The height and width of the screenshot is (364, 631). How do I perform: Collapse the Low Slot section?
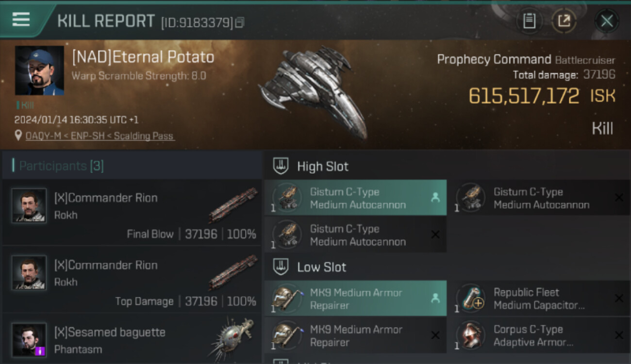pos(282,267)
